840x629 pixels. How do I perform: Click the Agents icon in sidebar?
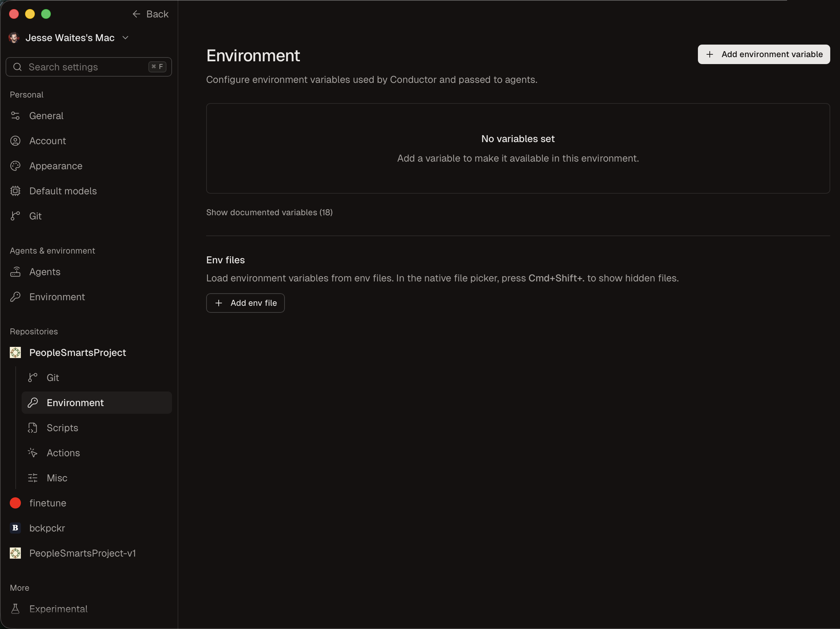click(15, 272)
